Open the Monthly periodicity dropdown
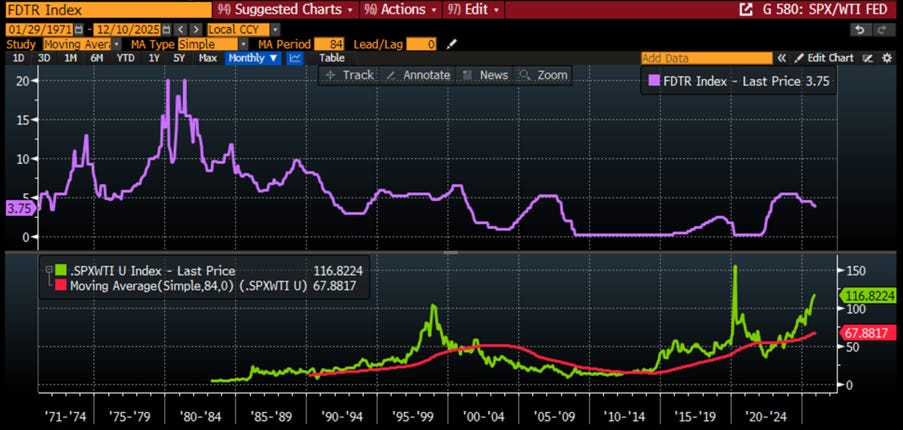Image resolution: width=903 pixels, height=430 pixels. coord(253,58)
